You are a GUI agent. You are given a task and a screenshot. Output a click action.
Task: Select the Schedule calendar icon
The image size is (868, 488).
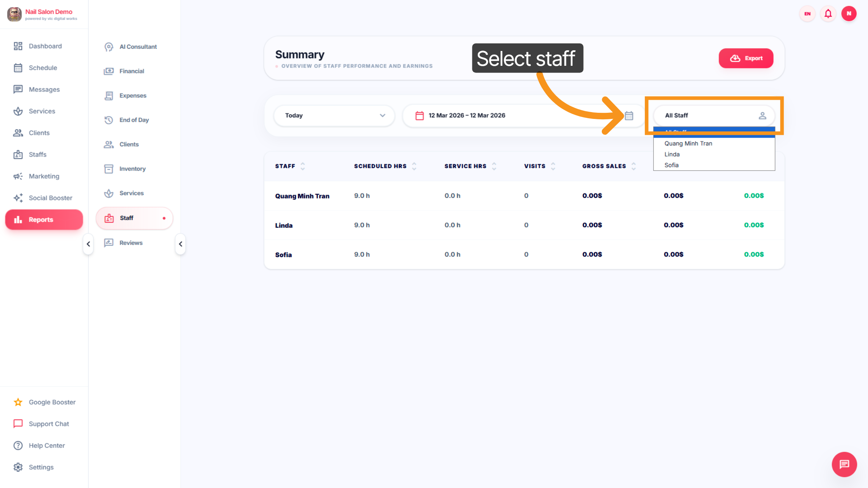click(18, 68)
